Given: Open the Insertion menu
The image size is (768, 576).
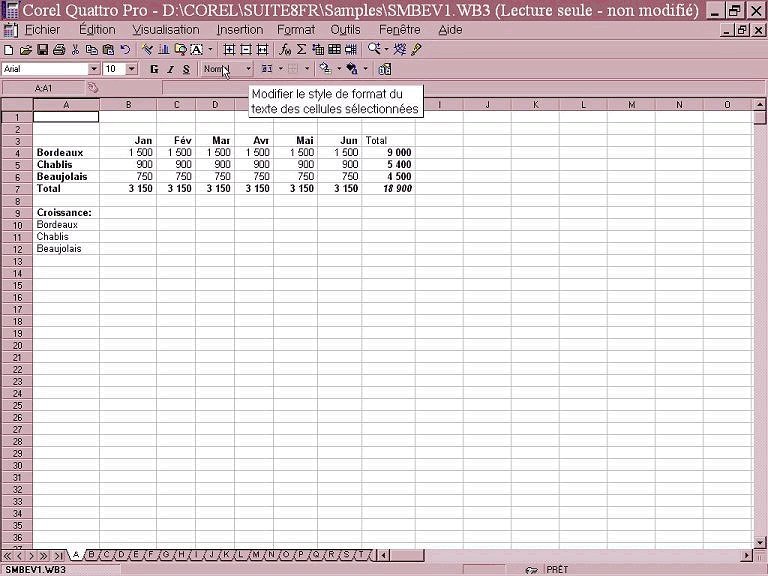Looking at the screenshot, I should [x=240, y=30].
